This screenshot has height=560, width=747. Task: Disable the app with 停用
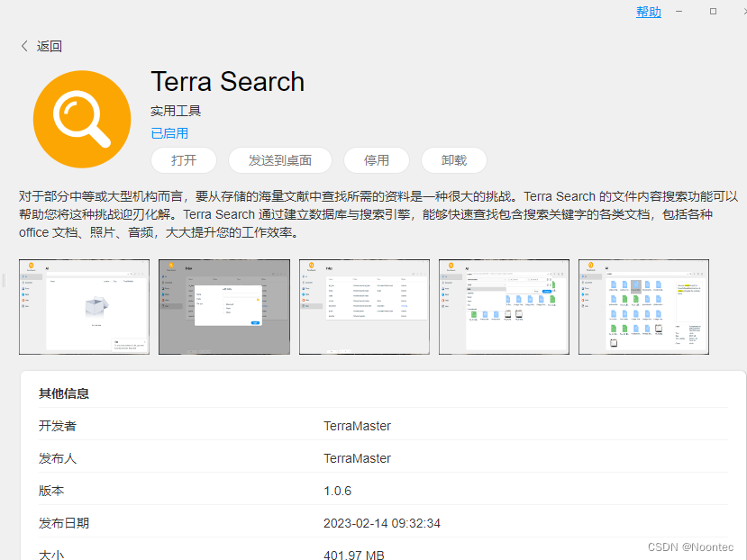point(377,160)
